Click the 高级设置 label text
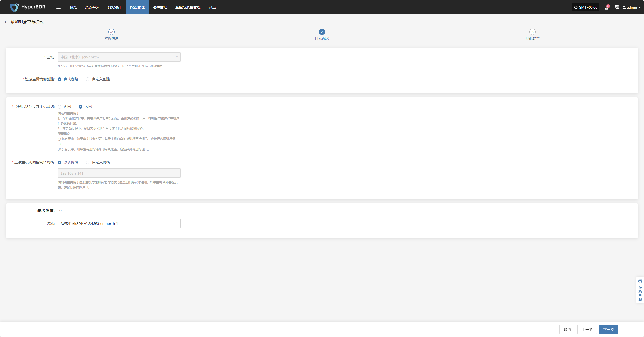The width and height of the screenshot is (644, 337). point(46,211)
